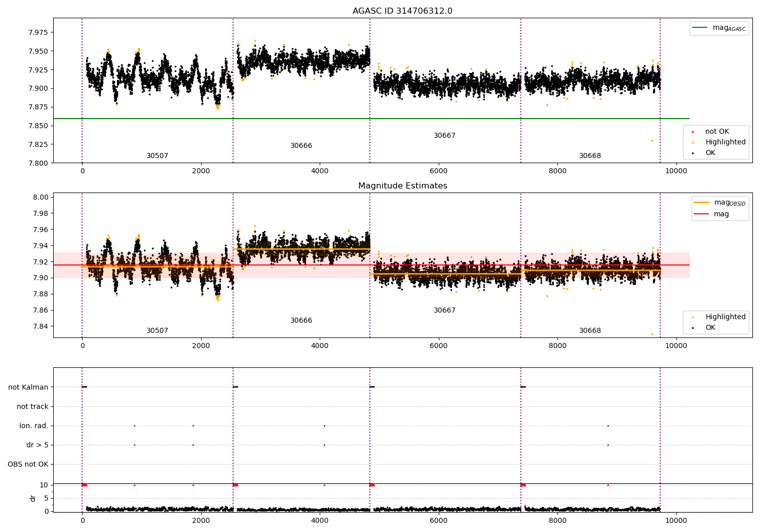Click obsid label 30507 in the top plot

[x=157, y=156]
